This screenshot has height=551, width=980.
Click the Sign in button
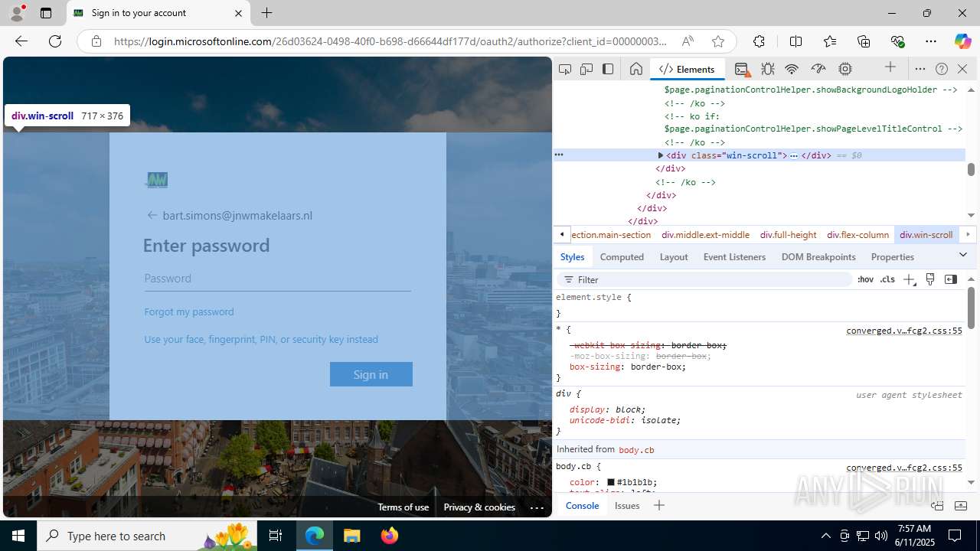[371, 374]
